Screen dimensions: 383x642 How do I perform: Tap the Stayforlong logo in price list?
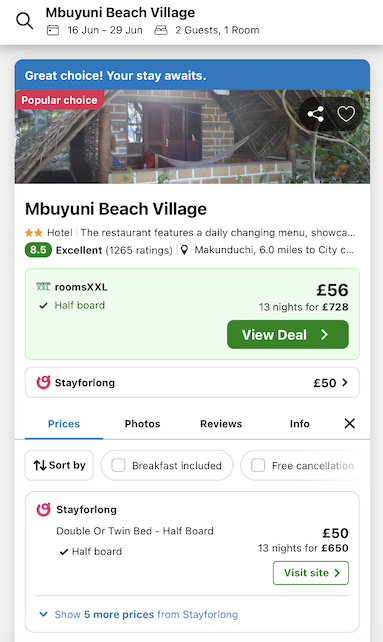click(x=43, y=509)
